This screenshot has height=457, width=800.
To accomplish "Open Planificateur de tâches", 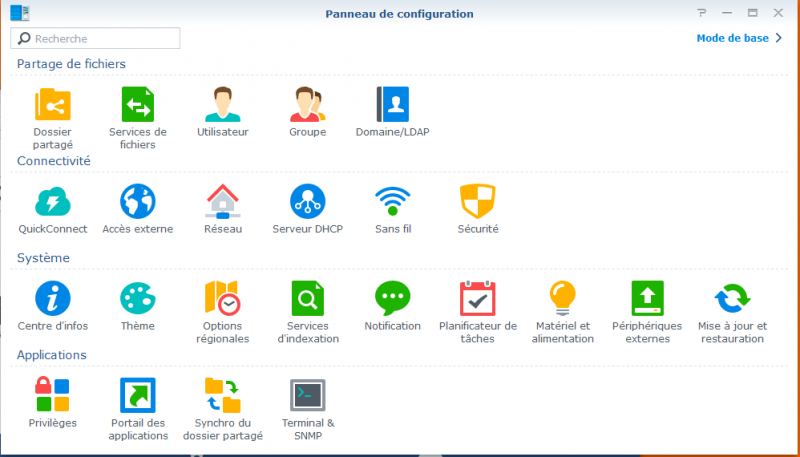I will tap(478, 298).
